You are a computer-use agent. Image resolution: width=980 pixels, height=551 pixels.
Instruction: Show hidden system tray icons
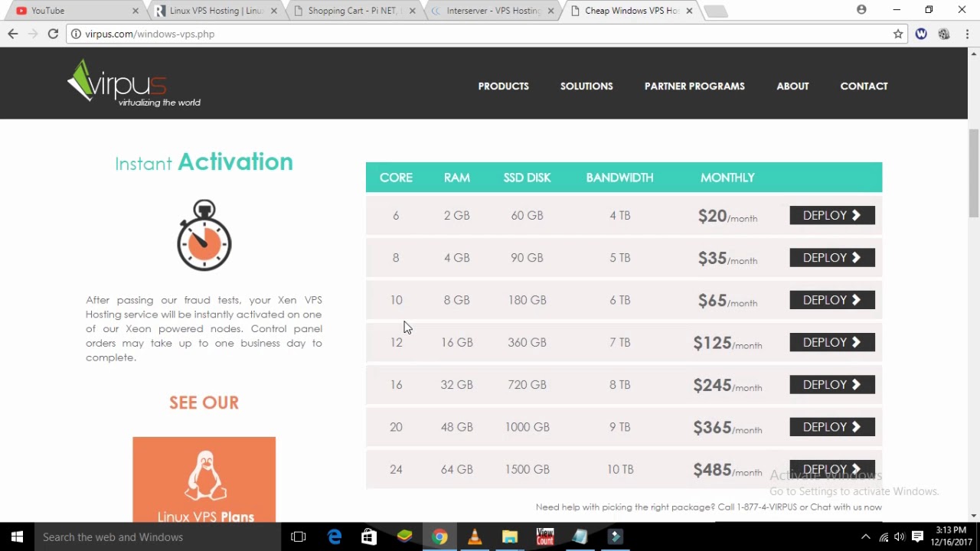tap(866, 536)
